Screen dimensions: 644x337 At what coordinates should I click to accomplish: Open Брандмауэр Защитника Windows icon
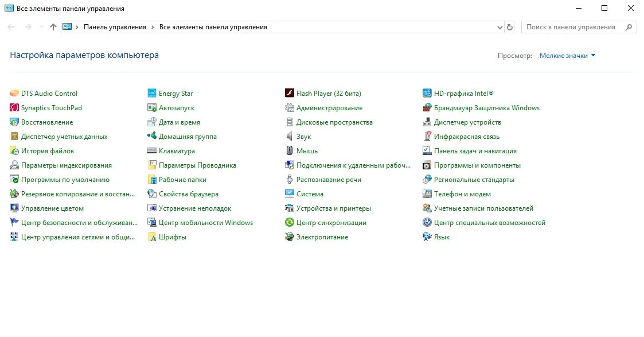click(x=427, y=108)
